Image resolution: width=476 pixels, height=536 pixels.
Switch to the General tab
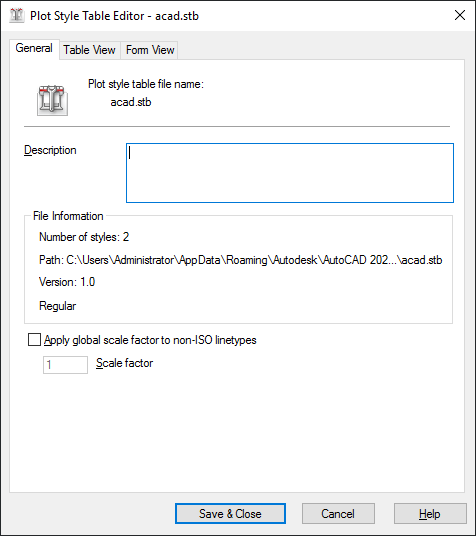[x=34, y=48]
